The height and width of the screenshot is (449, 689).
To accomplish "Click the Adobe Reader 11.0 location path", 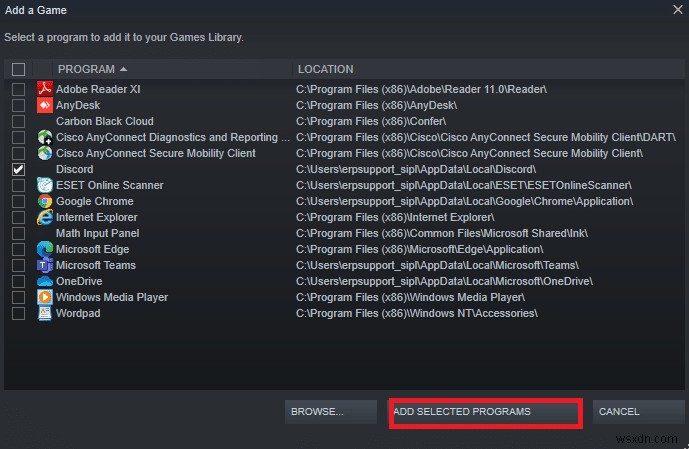I will (x=421, y=89).
